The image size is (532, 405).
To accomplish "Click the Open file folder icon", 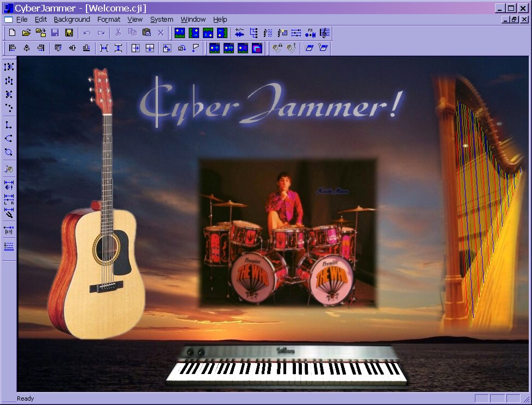I will 27,33.
